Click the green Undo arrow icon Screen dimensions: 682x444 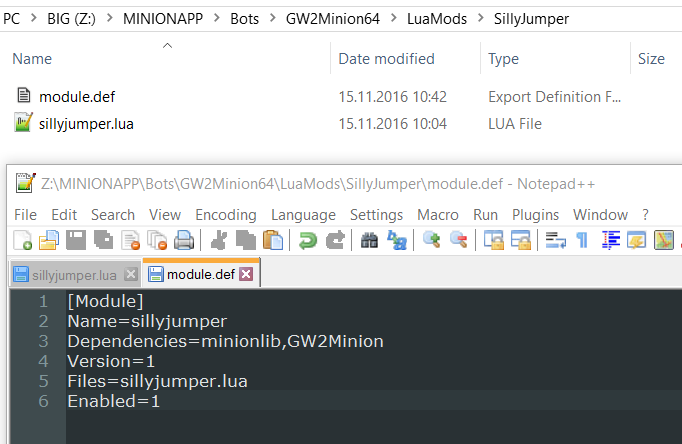[x=308, y=240]
